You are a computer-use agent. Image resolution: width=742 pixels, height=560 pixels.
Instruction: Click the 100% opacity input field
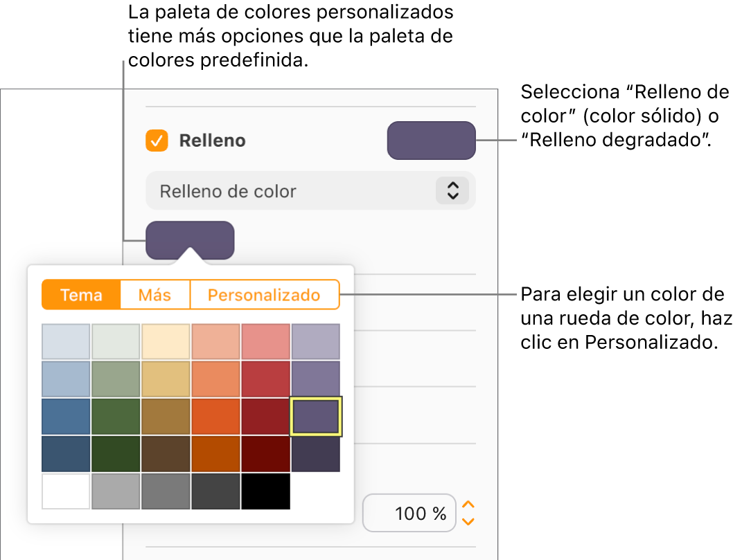tap(409, 513)
